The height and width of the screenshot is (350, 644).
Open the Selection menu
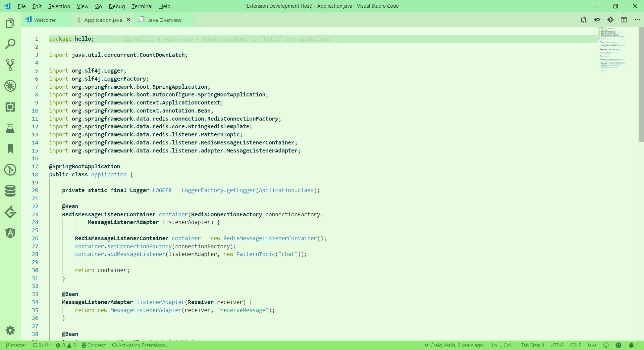59,6
